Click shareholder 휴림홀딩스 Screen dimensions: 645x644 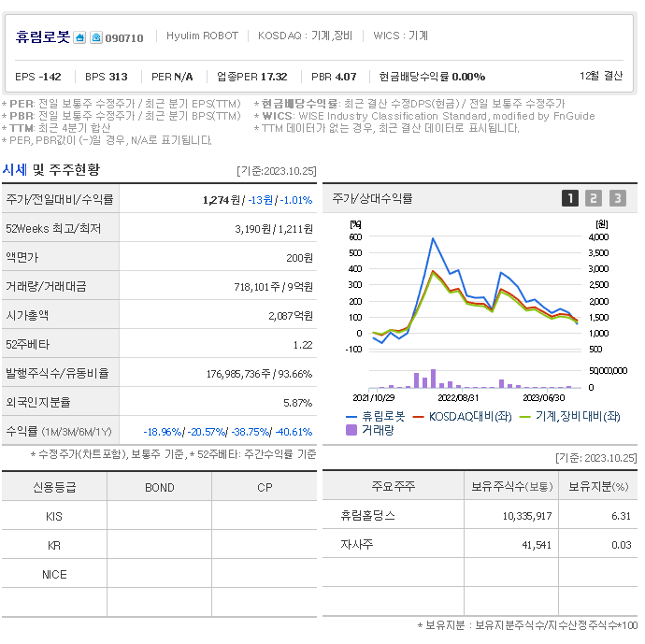click(x=367, y=516)
